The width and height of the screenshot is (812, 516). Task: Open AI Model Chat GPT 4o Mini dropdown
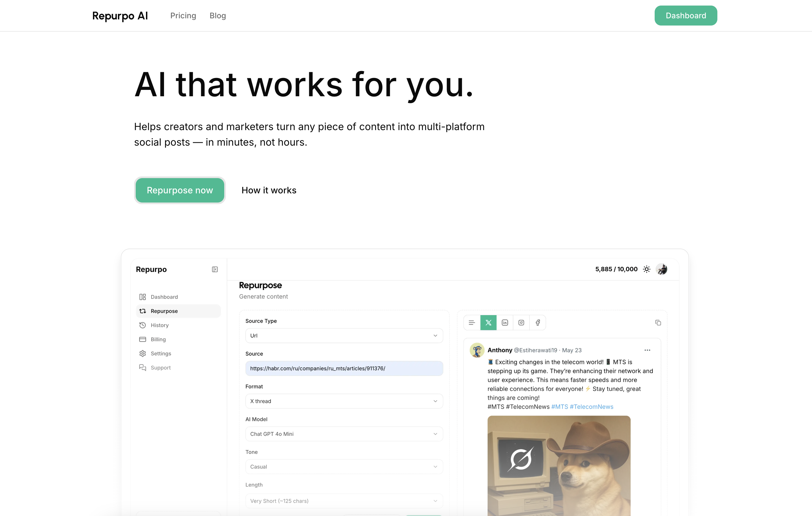[x=344, y=434]
